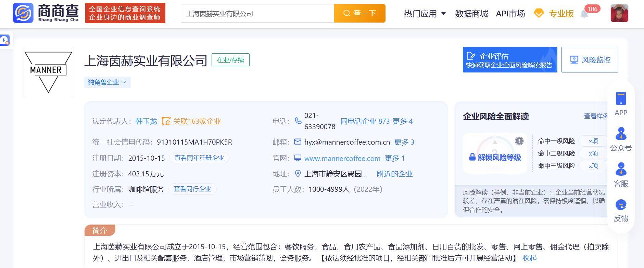Click the employee count 1000-4999人
644x268 pixels.
329,189
